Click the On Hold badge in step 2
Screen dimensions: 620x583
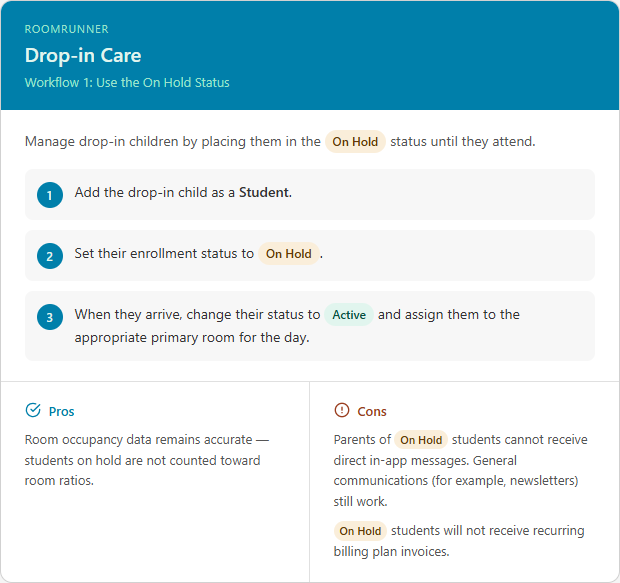tap(289, 254)
